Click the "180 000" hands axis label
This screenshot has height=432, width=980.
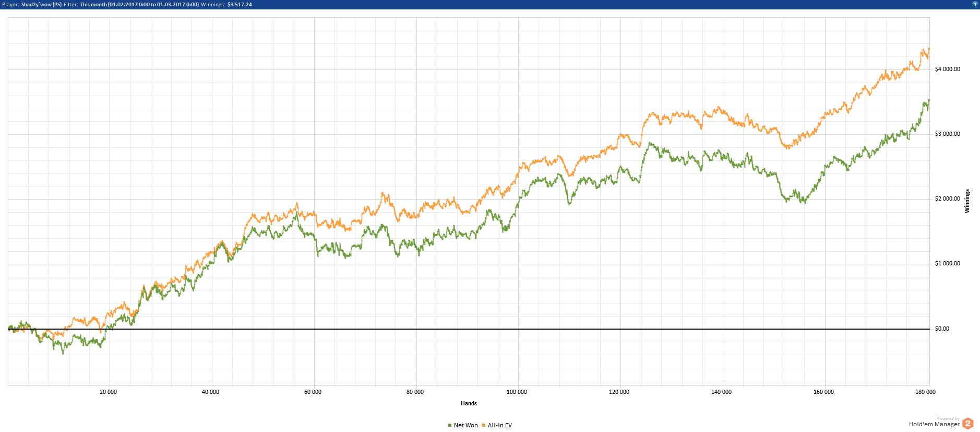[x=926, y=392]
